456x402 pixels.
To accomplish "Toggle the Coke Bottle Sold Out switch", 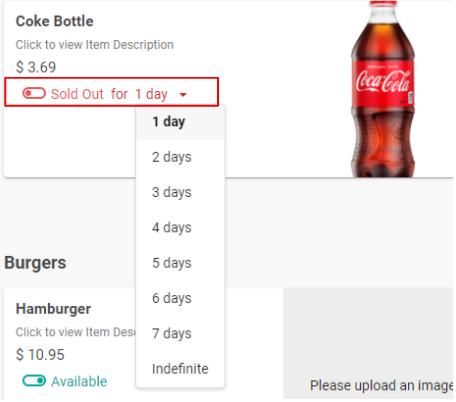I will (x=34, y=93).
